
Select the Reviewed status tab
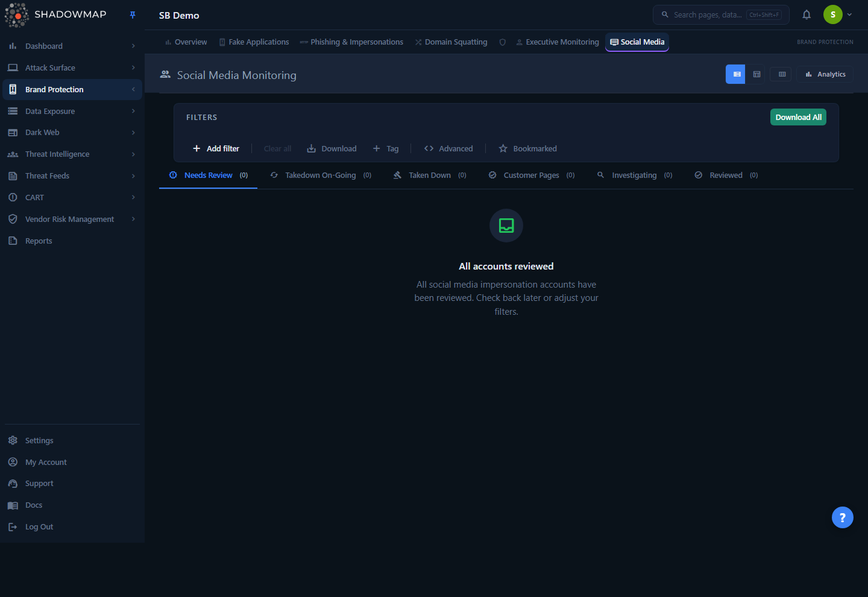pyautogui.click(x=726, y=175)
